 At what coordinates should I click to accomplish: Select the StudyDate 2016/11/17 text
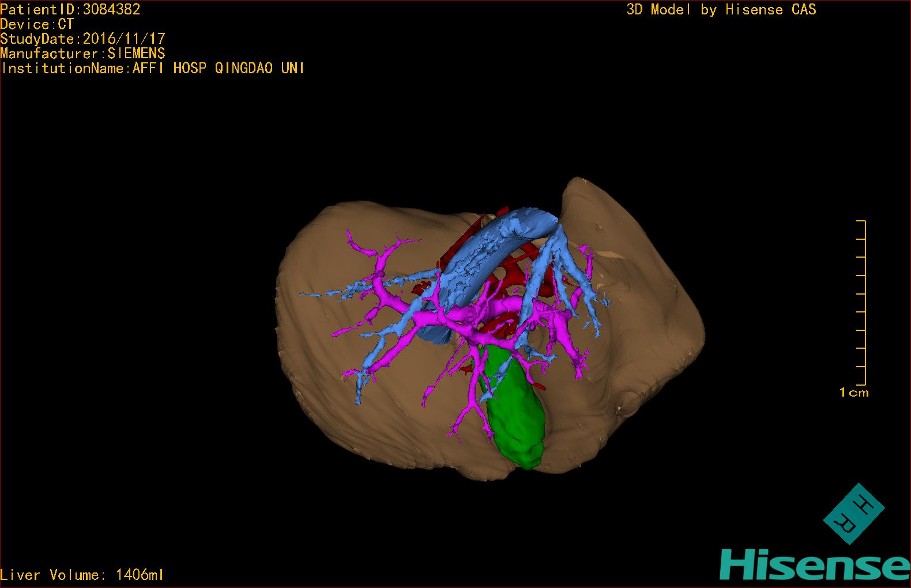click(83, 39)
